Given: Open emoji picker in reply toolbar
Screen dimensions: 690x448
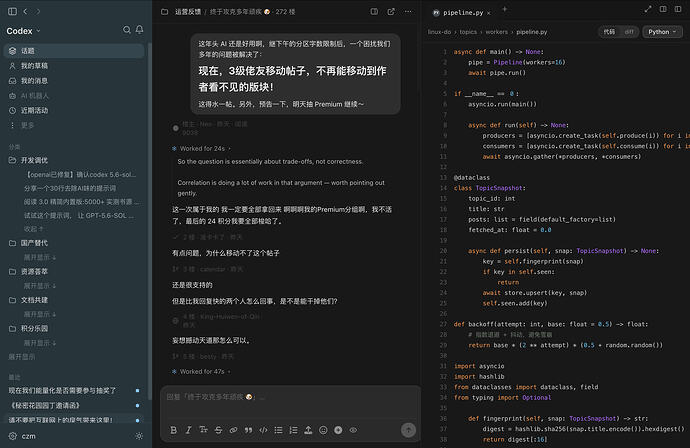Looking at the screenshot, I should click(x=323, y=430).
